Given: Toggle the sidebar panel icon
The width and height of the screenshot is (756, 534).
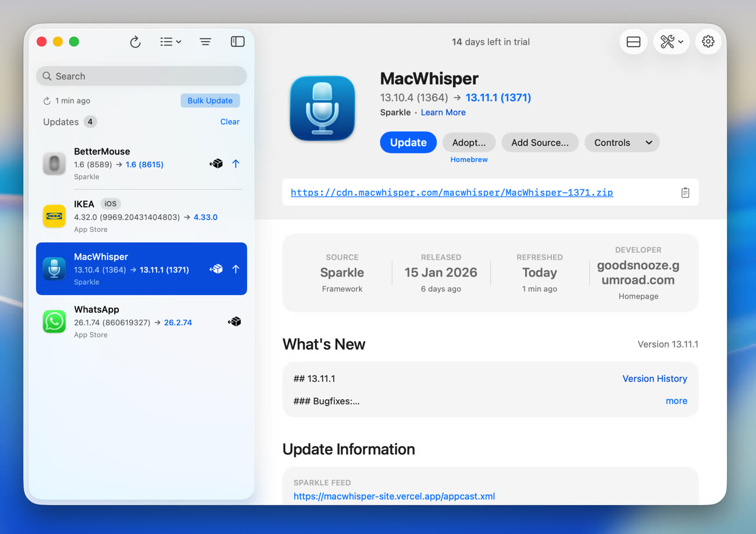Looking at the screenshot, I should click(237, 42).
